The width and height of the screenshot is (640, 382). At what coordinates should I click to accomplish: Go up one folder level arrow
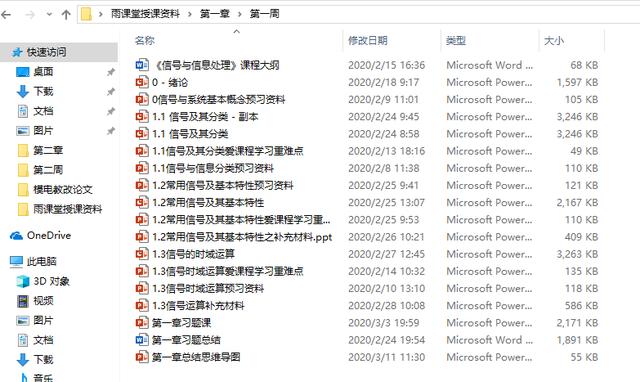66,15
